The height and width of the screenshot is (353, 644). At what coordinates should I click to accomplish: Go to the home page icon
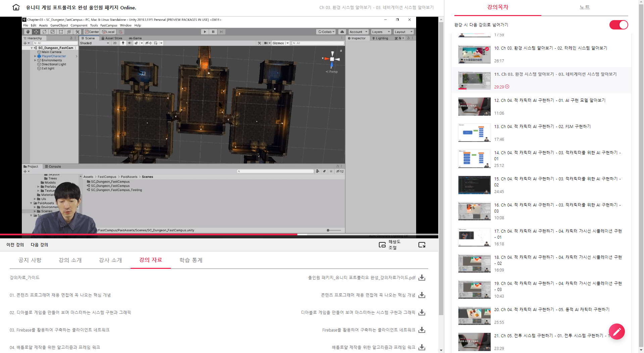[x=16, y=7]
